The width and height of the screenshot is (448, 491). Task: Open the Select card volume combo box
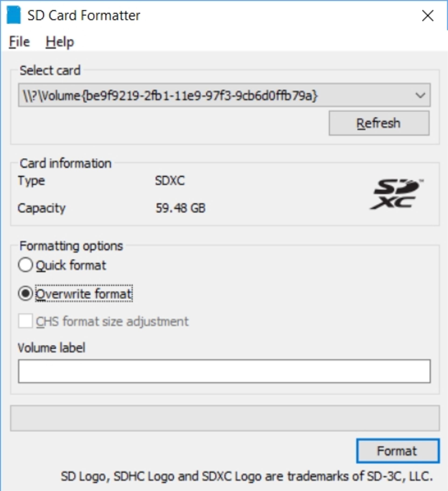[x=224, y=95]
